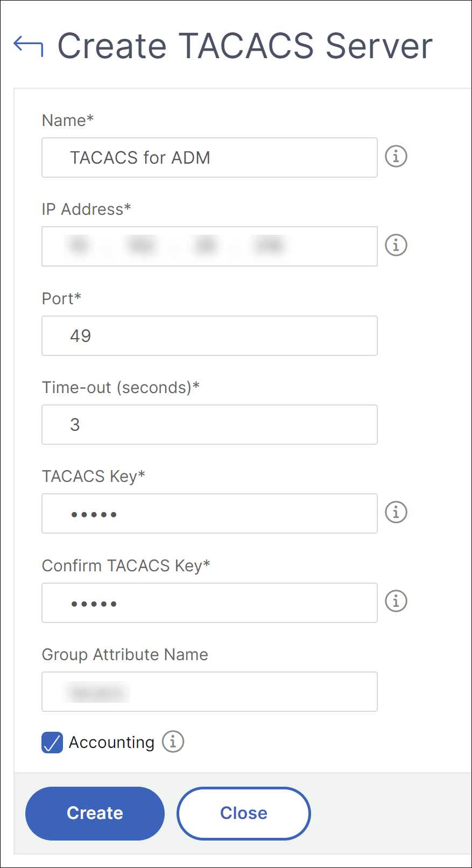Select the Confirm TACACS Key field
The width and height of the screenshot is (472, 868).
(209, 603)
